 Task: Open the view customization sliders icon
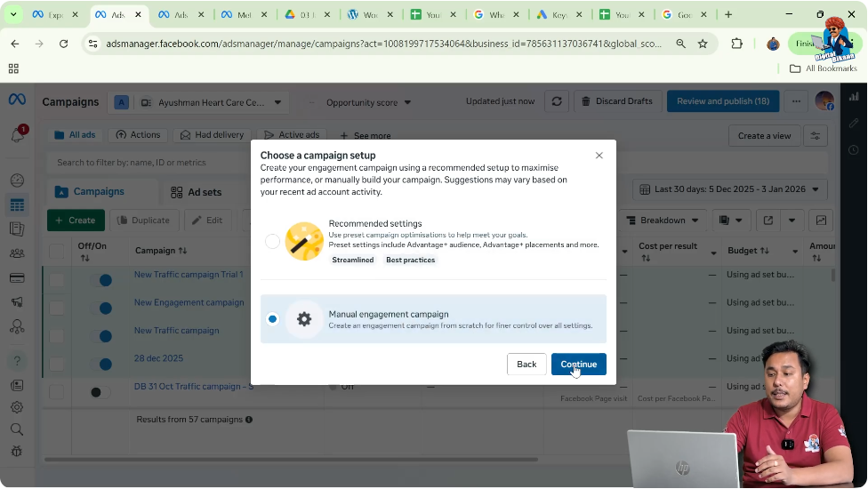coord(816,135)
